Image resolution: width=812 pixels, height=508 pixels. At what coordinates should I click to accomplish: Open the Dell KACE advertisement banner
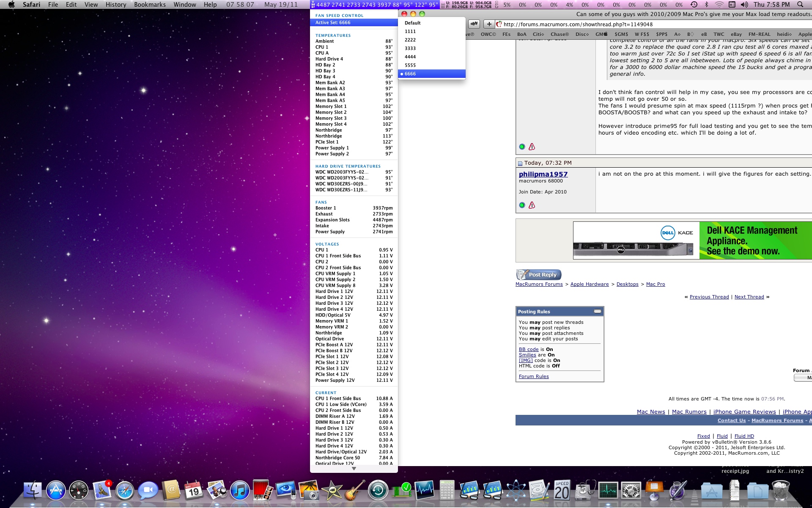(x=692, y=240)
